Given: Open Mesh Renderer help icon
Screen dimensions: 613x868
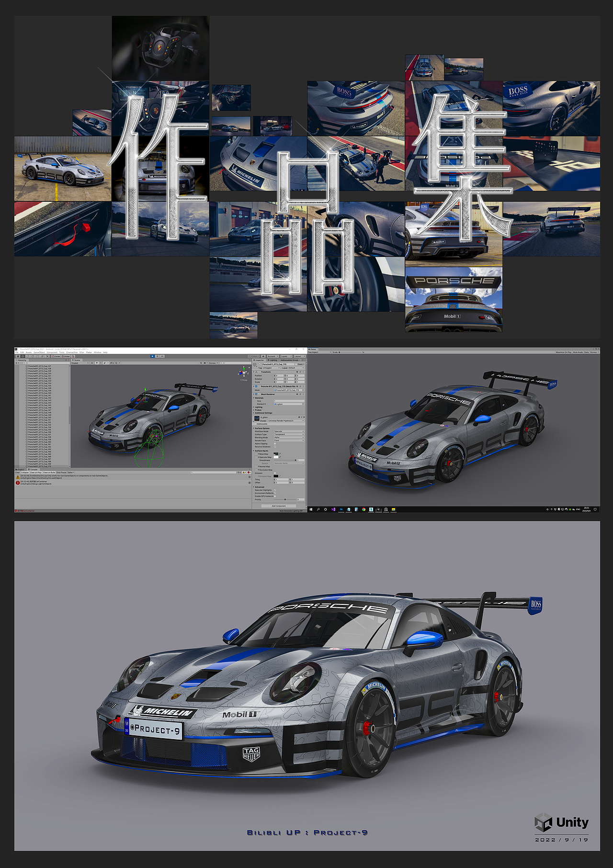Looking at the screenshot, I should point(297,394).
